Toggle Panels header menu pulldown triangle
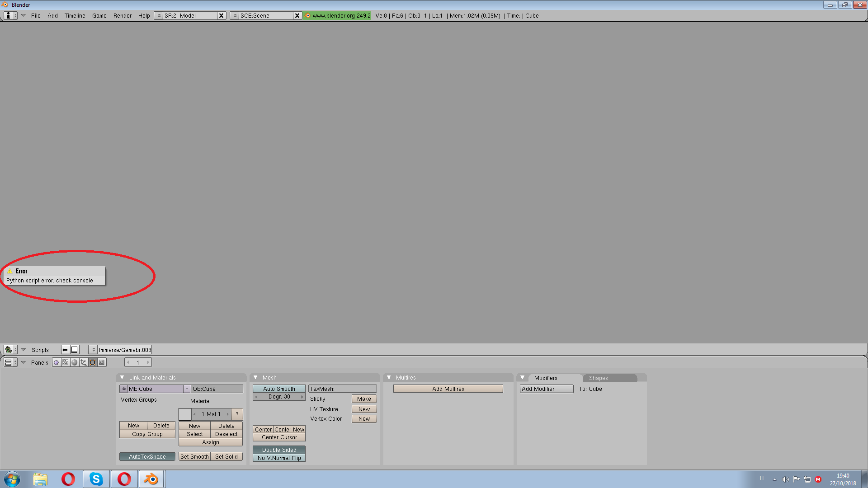Viewport: 868px width, 488px height. click(24, 362)
